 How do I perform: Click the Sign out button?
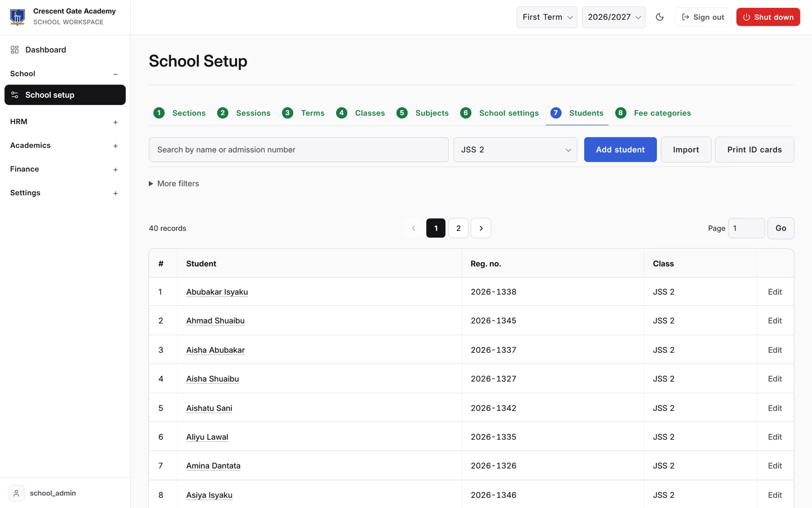click(x=703, y=17)
